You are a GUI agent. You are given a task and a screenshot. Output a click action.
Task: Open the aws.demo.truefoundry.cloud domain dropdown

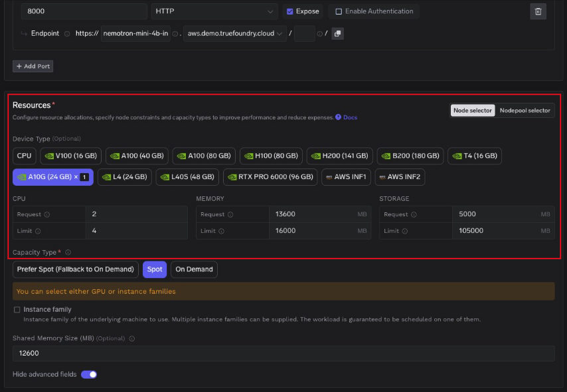(x=235, y=34)
